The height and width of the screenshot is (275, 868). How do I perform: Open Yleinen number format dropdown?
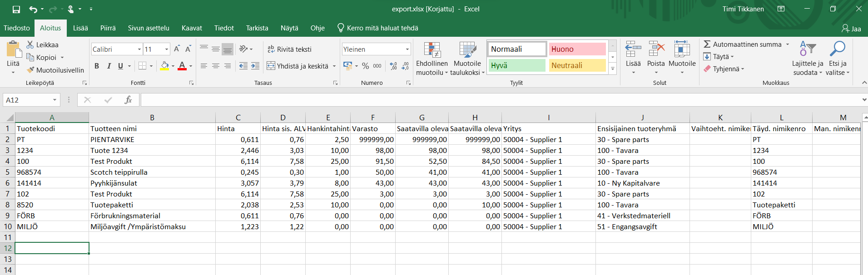[407, 49]
